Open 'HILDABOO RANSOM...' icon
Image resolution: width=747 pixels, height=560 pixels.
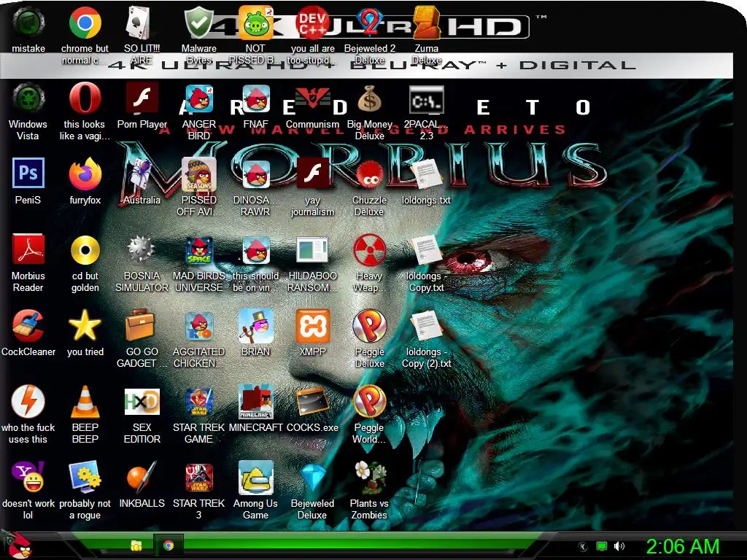point(312,250)
